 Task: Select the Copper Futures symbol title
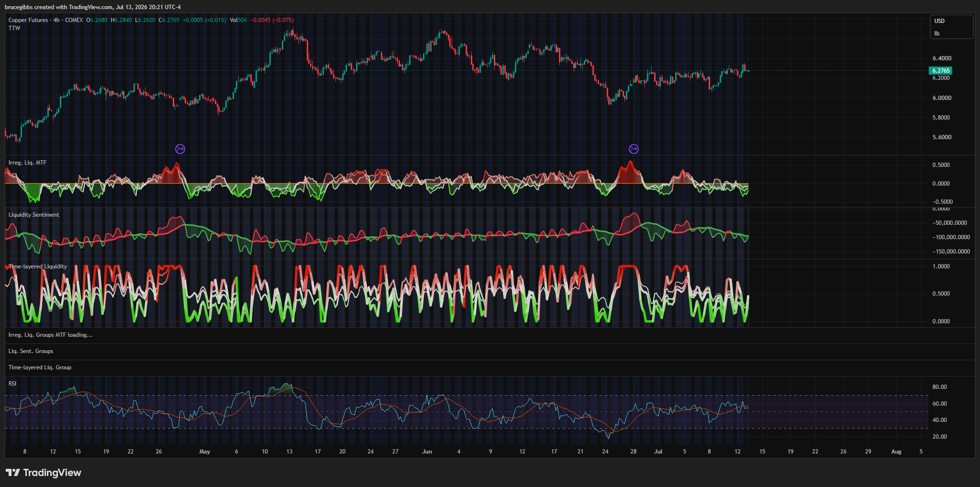pos(28,20)
